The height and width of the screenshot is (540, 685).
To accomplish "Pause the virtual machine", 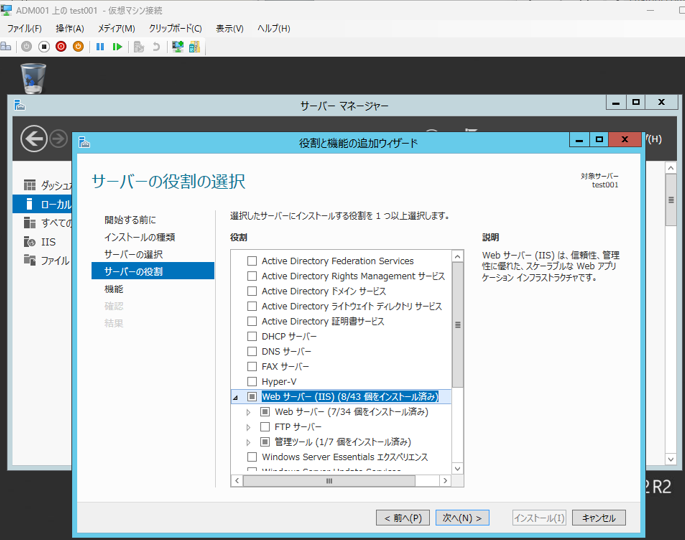I will point(100,46).
